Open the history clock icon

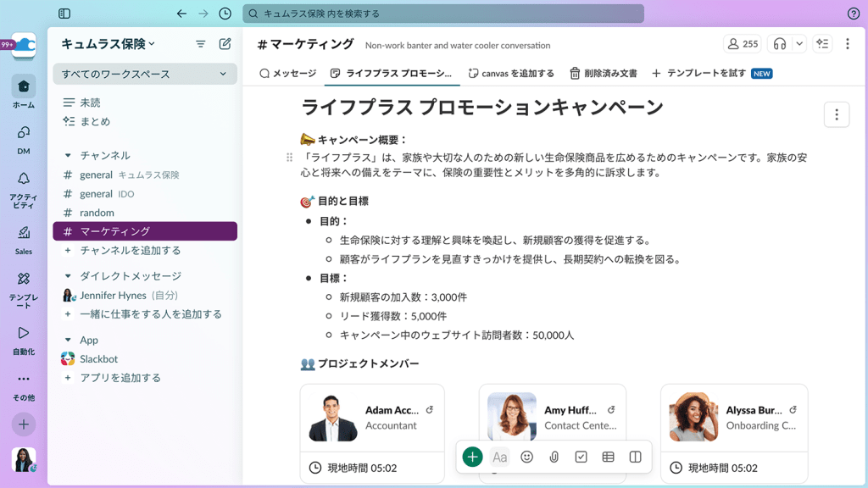point(225,14)
